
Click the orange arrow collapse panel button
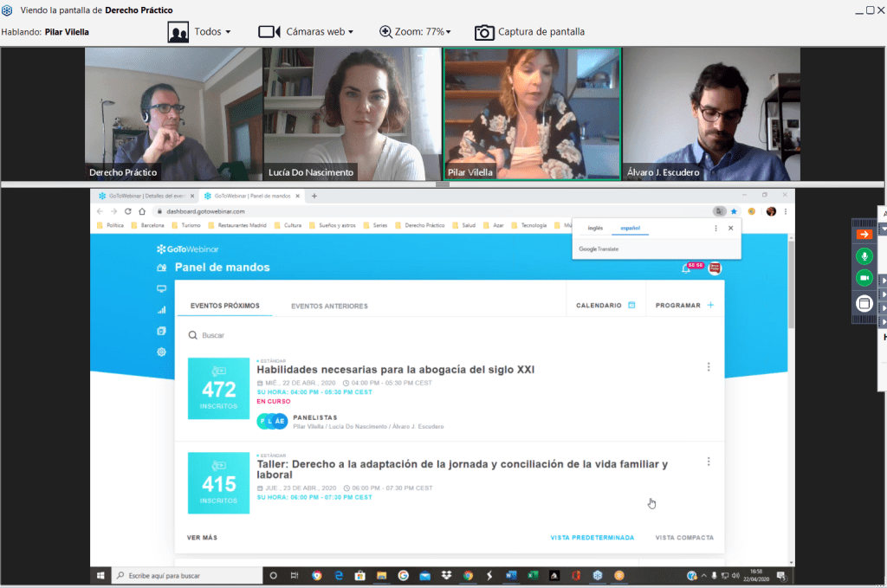point(864,235)
